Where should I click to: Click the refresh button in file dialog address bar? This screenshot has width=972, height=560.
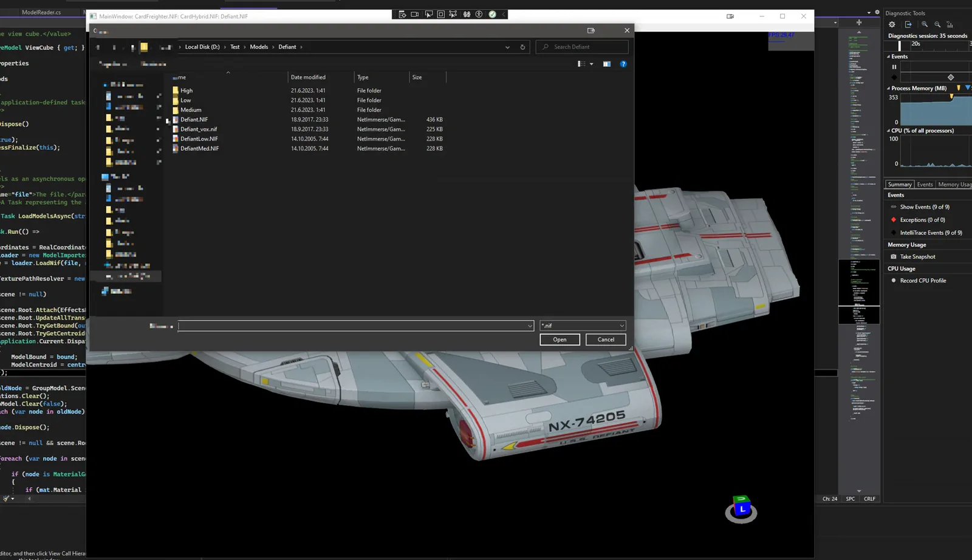coord(522,47)
